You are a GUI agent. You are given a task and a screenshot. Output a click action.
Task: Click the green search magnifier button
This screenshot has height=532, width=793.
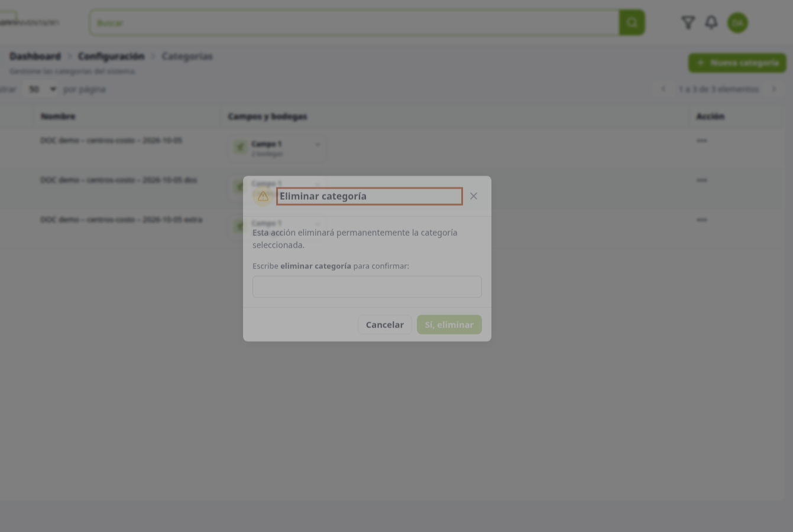[x=632, y=22]
